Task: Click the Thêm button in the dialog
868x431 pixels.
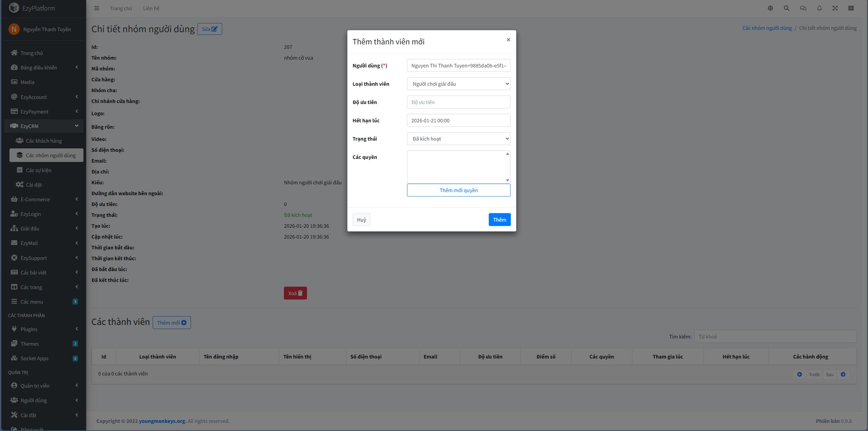Action: click(x=499, y=220)
